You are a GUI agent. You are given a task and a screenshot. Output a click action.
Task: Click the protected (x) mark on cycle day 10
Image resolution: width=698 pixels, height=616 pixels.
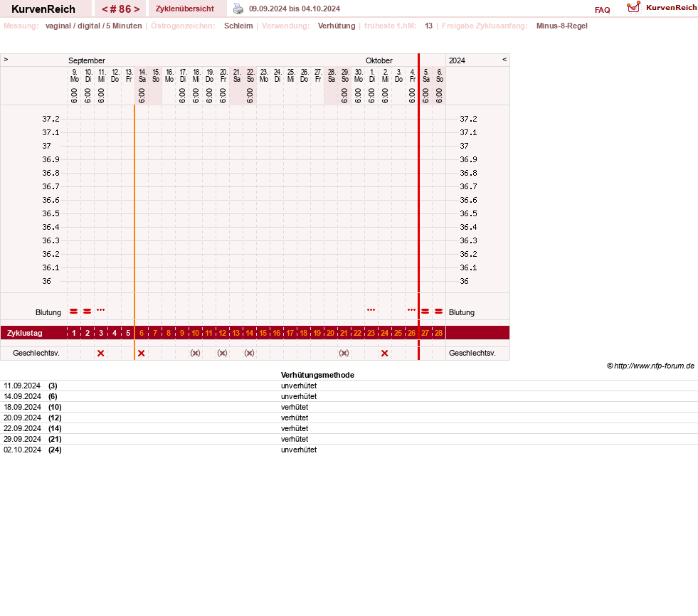tap(195, 353)
